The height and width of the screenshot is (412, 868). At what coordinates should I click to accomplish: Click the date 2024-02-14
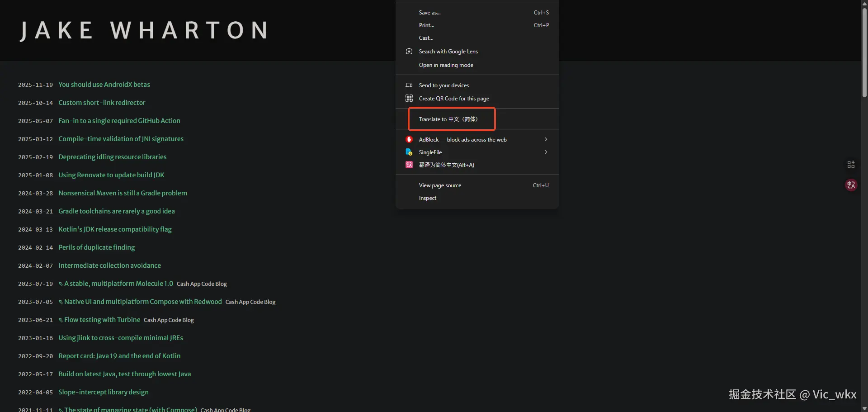click(35, 248)
